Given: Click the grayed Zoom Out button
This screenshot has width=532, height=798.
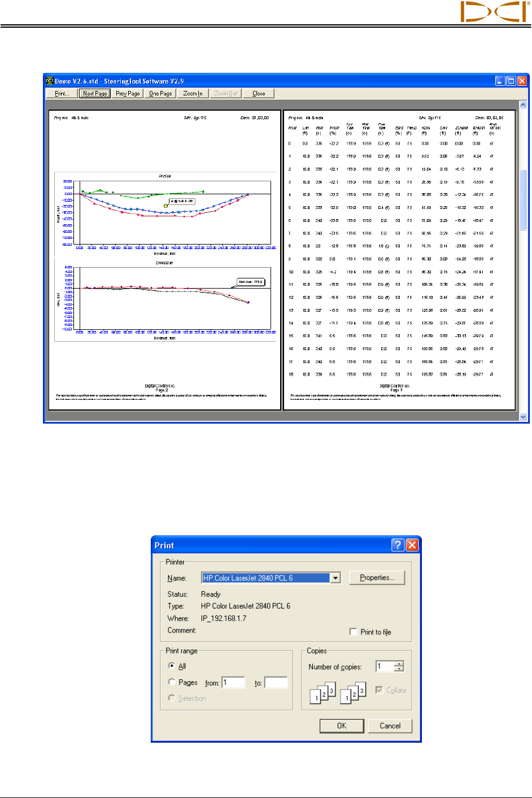Looking at the screenshot, I should pyautogui.click(x=226, y=94).
